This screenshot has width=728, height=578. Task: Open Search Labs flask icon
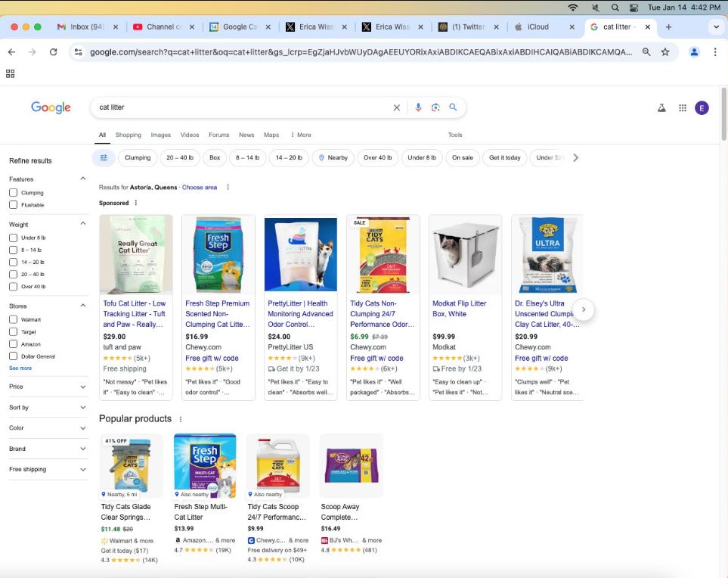click(661, 107)
